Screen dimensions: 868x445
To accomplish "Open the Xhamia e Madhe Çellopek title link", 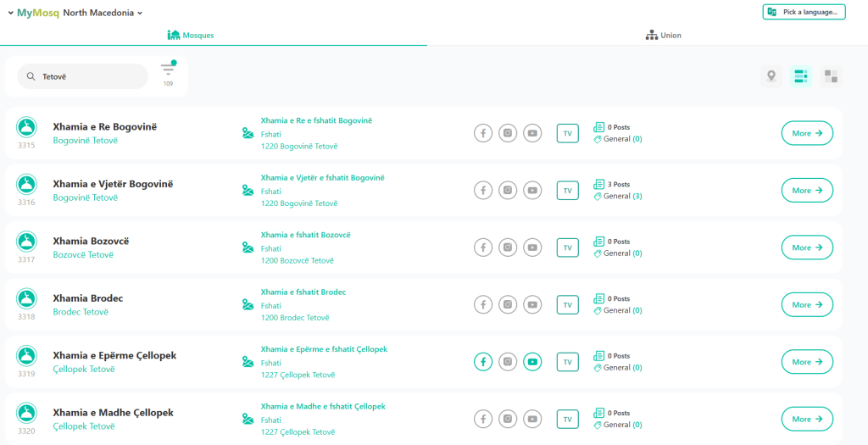I will click(x=113, y=413).
